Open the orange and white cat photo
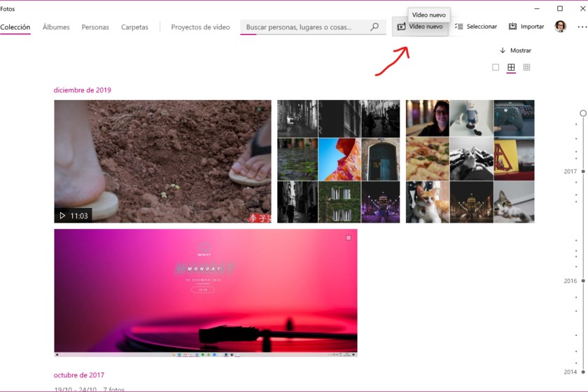This screenshot has height=392, width=588. pos(427,202)
